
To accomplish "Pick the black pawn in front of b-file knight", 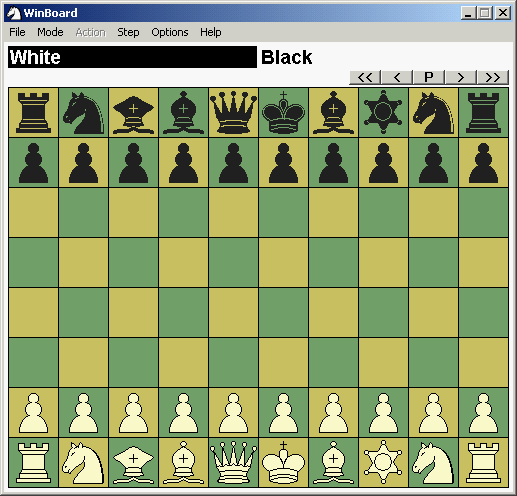I will point(83,163).
